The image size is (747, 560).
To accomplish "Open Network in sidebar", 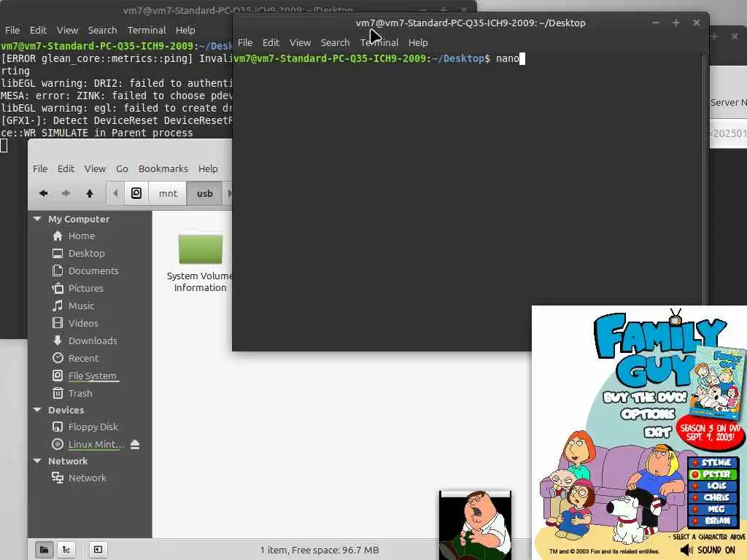I will click(87, 478).
